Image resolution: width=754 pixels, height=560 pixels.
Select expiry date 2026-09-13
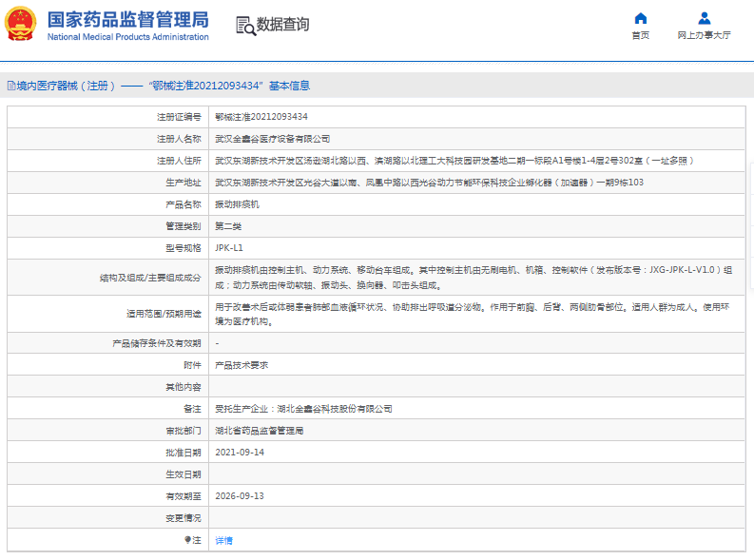tap(240, 496)
